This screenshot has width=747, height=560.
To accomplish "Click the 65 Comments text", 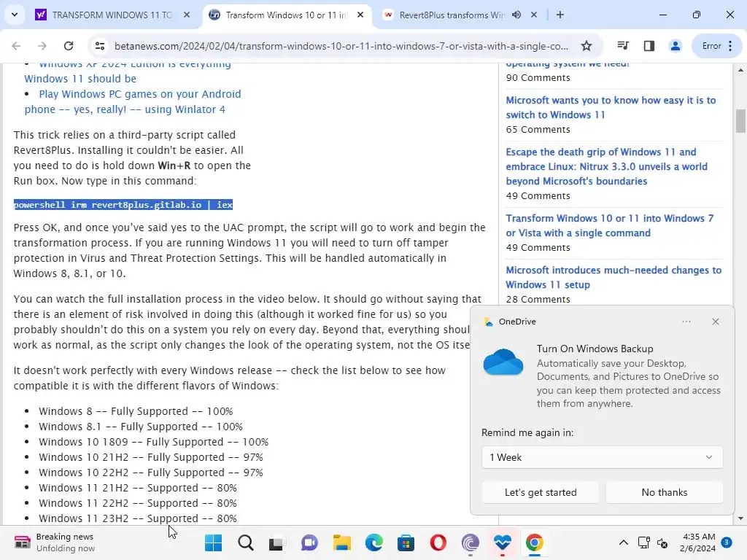I will coord(538,130).
